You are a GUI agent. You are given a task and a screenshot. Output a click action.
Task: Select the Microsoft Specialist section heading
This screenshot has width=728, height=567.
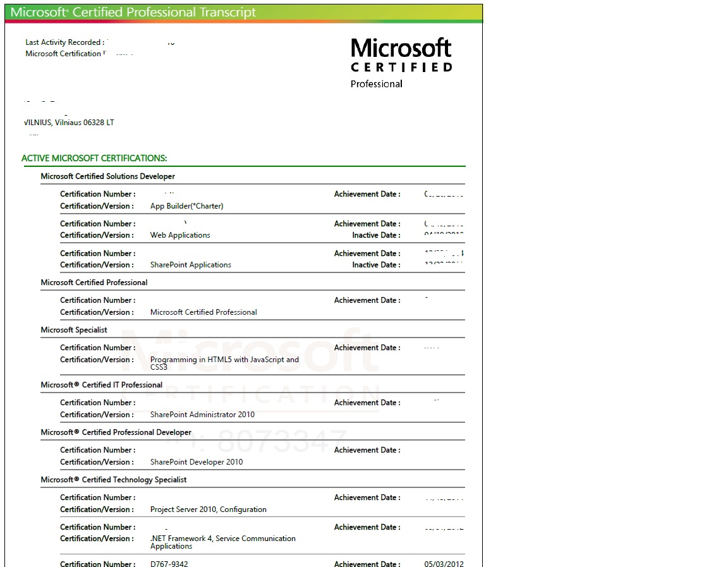[x=74, y=330]
